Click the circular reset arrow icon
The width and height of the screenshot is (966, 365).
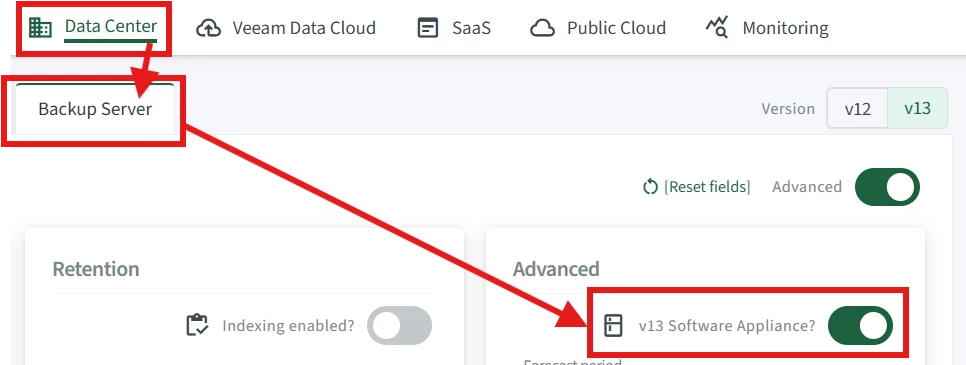[x=650, y=187]
